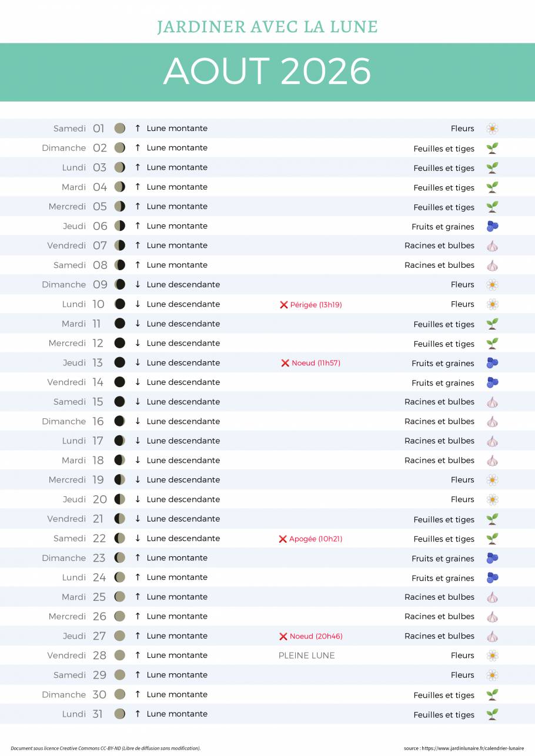Click the PLEINE LUNE label
The width and height of the screenshot is (535, 756).
[306, 656]
